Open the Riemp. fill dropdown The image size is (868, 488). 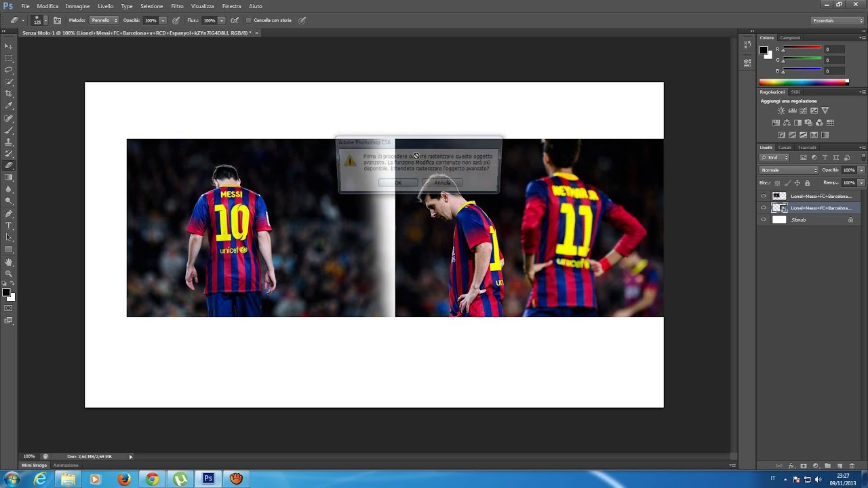click(861, 183)
